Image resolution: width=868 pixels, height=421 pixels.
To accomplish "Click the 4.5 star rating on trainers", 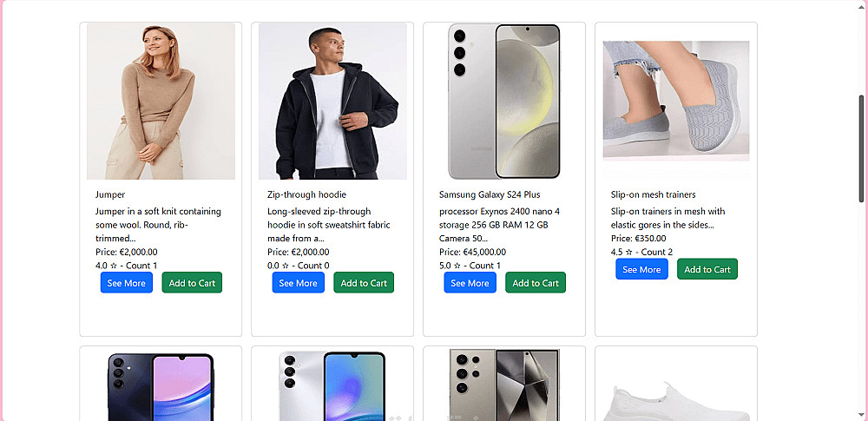I will click(x=641, y=253).
